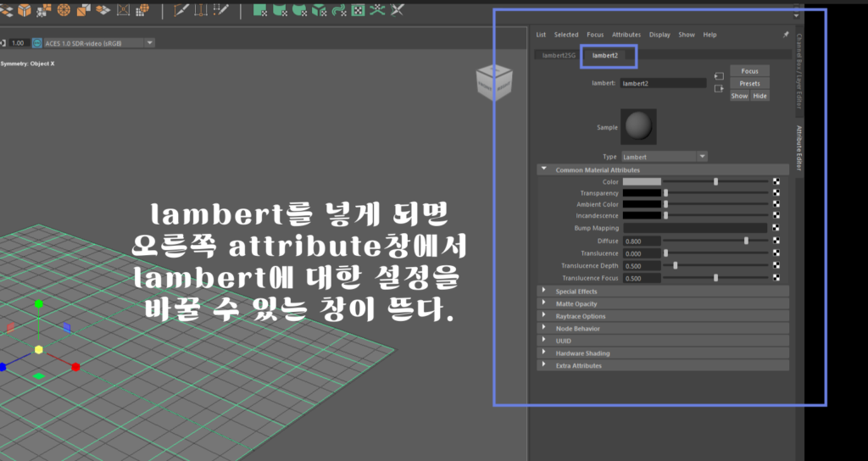Expand the Matte Opacity section

pos(663,303)
